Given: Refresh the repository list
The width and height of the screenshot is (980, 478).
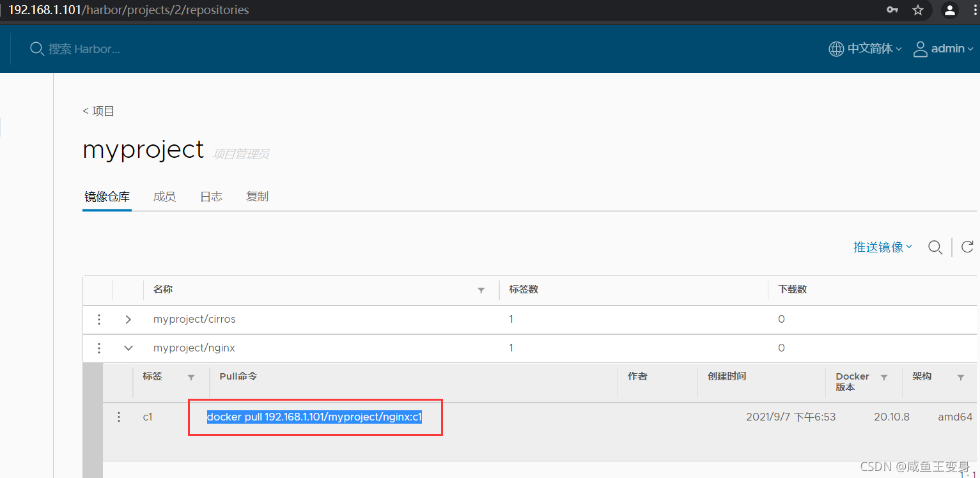Looking at the screenshot, I should pos(967,247).
